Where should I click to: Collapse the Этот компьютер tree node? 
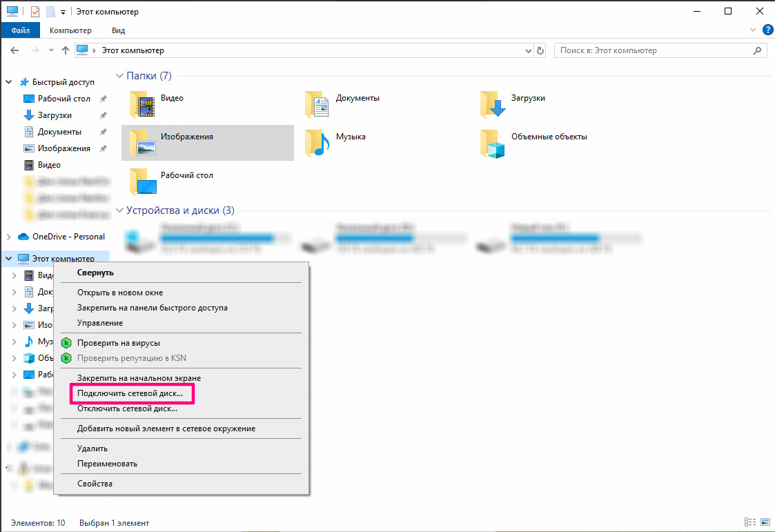tap(9, 258)
